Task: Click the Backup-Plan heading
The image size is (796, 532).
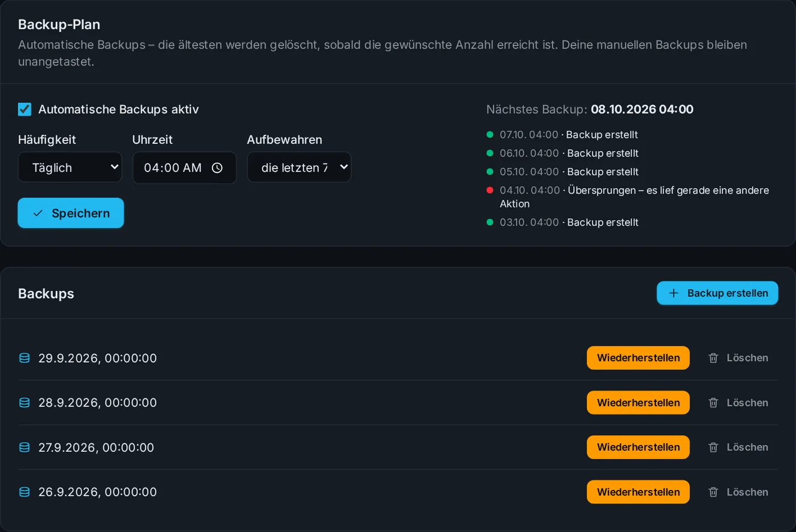Action: coord(59,24)
